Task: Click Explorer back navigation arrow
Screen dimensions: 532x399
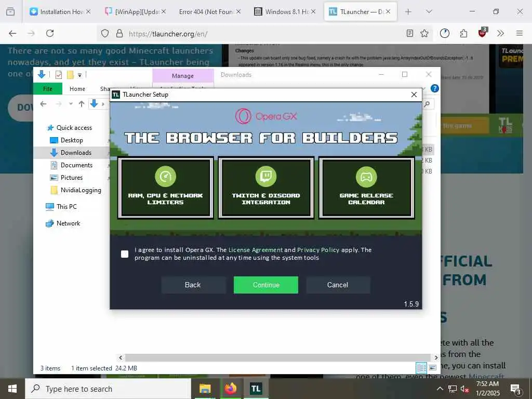Action: pos(43,104)
